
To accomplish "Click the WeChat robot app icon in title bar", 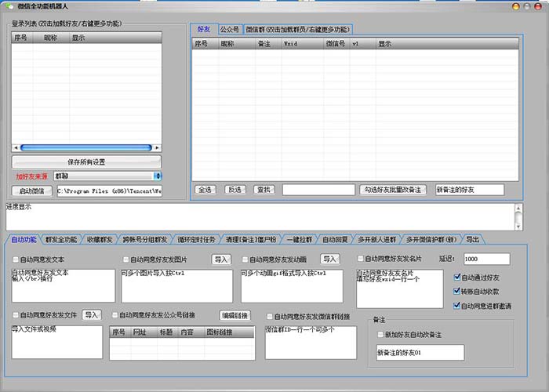I will click(x=9, y=6).
